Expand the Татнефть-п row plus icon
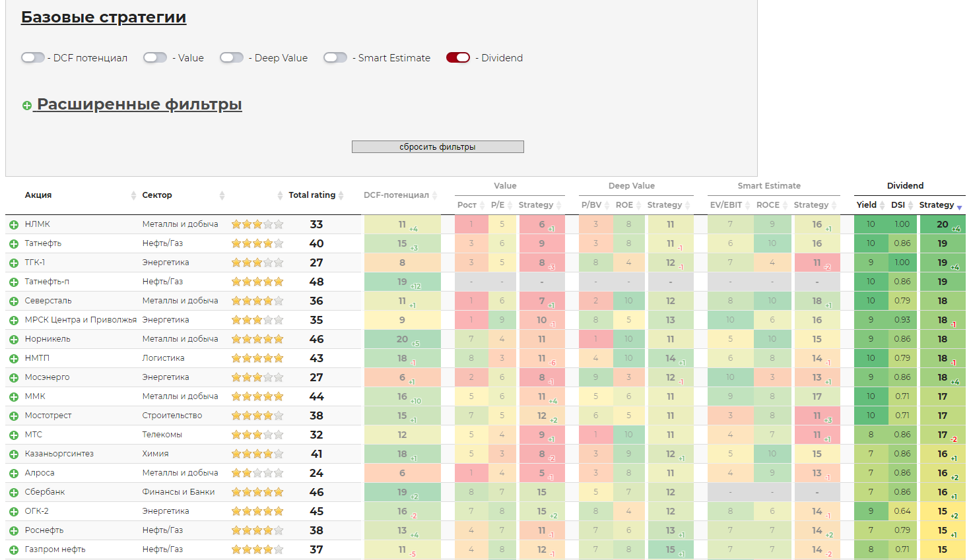This screenshot has height=560, width=971. [14, 282]
